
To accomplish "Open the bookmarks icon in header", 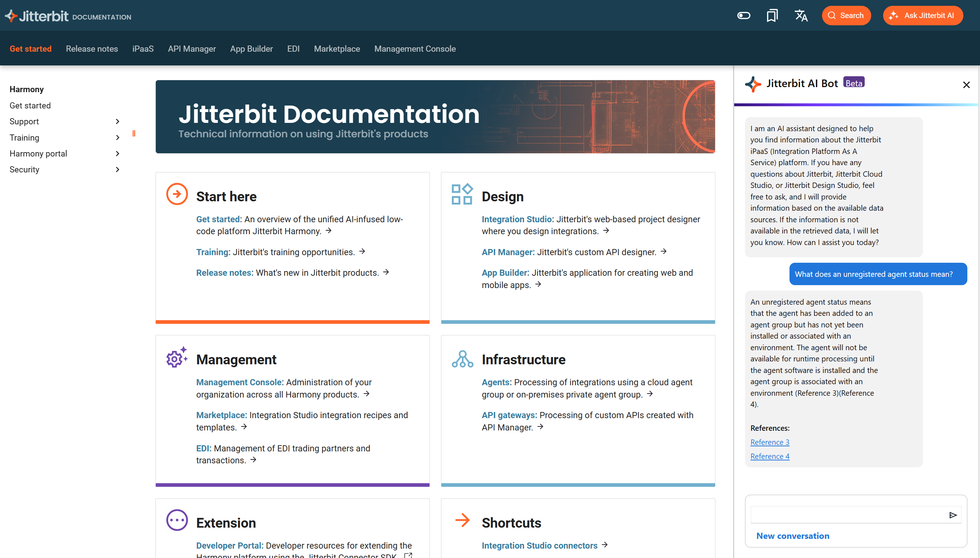I will point(772,16).
